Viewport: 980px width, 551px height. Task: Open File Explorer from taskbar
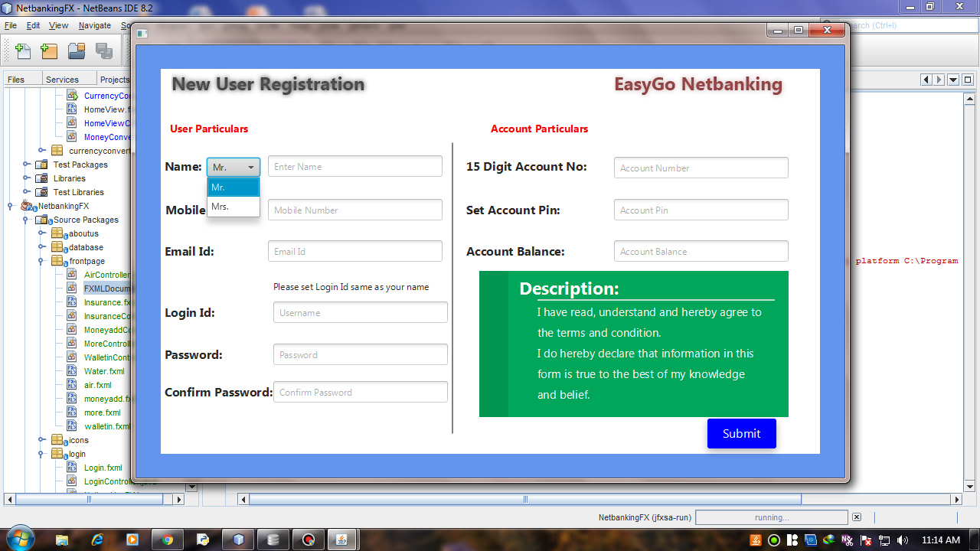point(62,540)
